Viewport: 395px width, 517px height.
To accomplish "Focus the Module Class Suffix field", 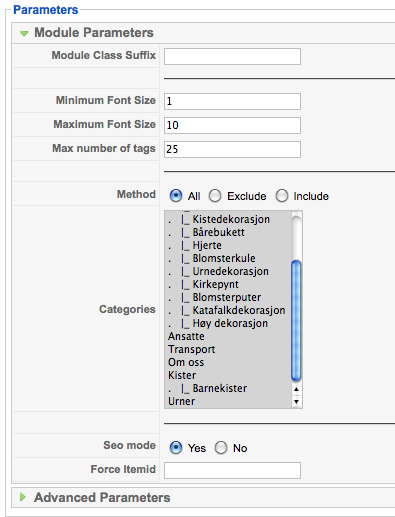I will [x=232, y=56].
